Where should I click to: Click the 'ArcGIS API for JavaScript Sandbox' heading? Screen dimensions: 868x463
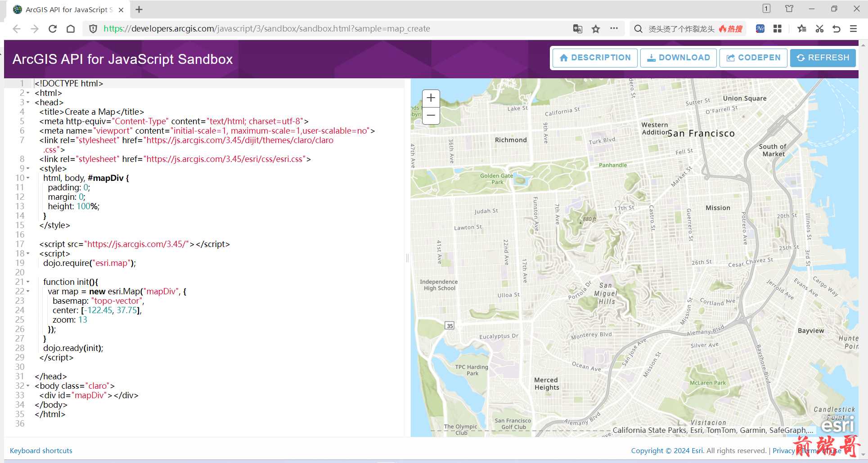122,59
